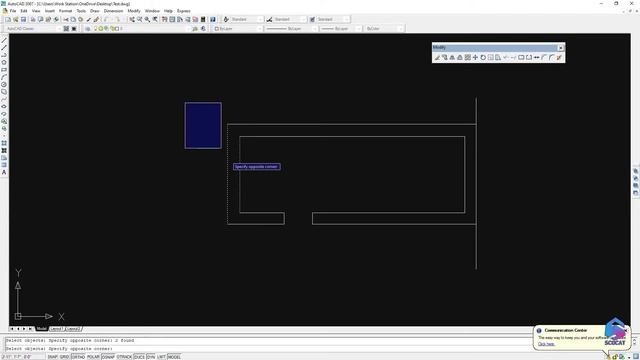Open the ByColor plot style dropdown
This screenshot has width=640, height=360.
coord(384,29)
